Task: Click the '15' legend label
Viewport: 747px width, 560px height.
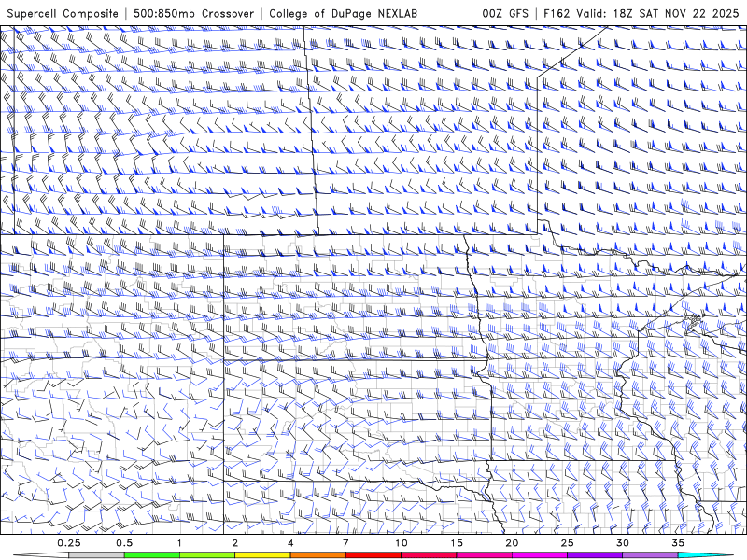Action: pyautogui.click(x=457, y=543)
